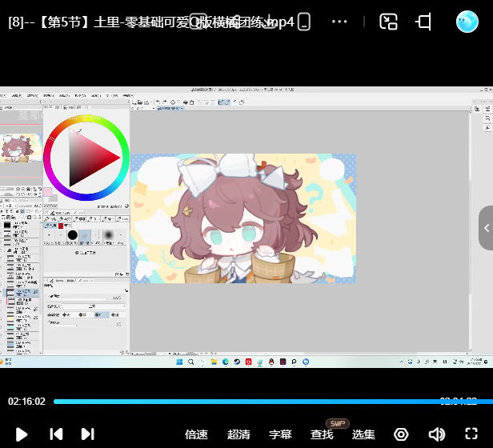Screen dimensions: 493x448
Task: Skip to the previous video
Action: [56, 434]
